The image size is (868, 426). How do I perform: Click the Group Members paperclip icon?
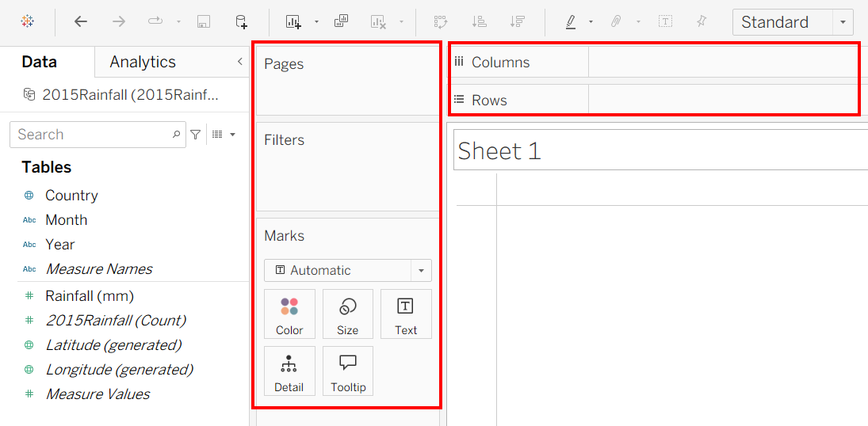click(616, 22)
